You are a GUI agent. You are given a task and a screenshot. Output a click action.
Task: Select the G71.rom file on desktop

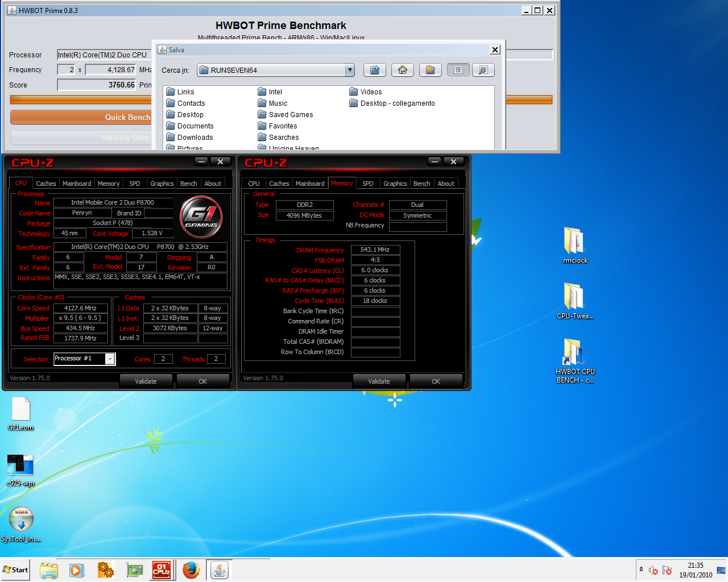tap(21, 414)
